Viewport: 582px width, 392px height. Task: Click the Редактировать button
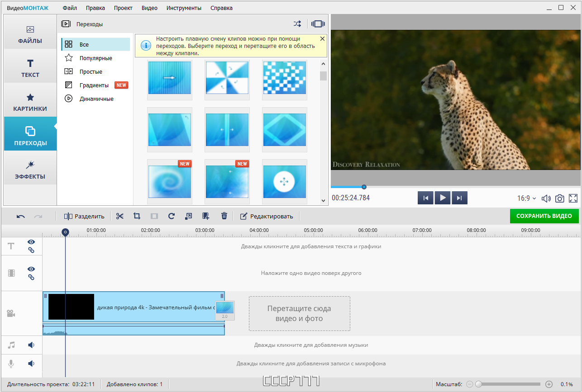coord(267,216)
